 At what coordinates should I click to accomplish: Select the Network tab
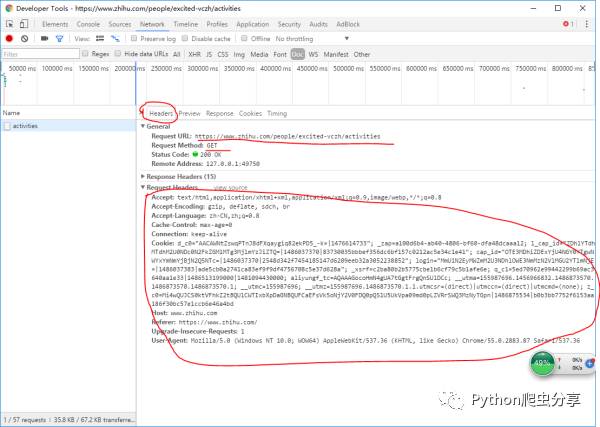tap(152, 24)
